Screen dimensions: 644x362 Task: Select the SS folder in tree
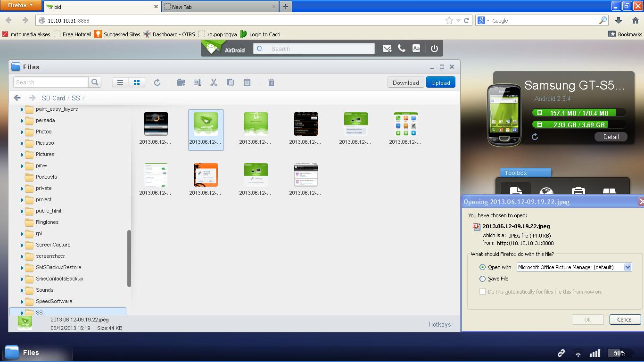click(68, 312)
